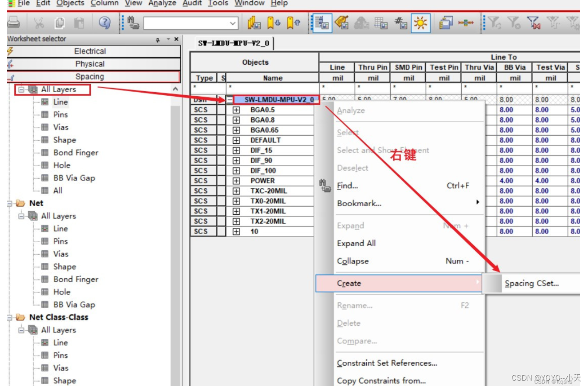Open the search text dropdown near the toolbar
Viewport: 588px width, 386px height.
click(232, 22)
